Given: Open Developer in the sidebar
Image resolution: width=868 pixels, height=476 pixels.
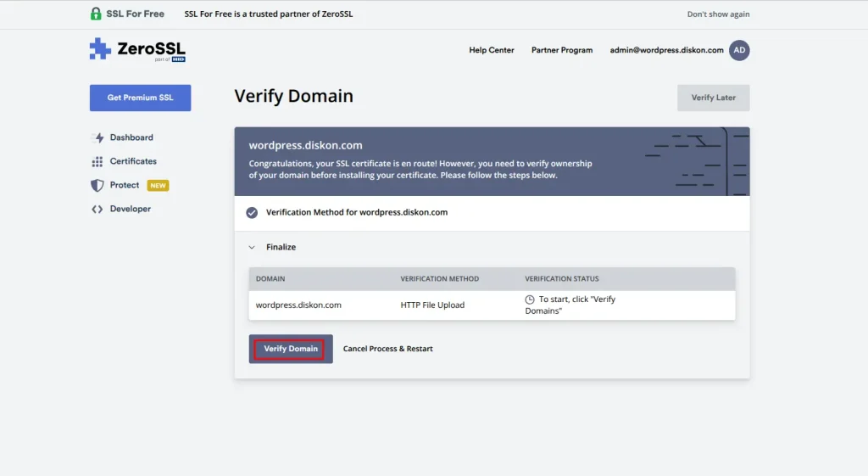Looking at the screenshot, I should click(x=130, y=209).
